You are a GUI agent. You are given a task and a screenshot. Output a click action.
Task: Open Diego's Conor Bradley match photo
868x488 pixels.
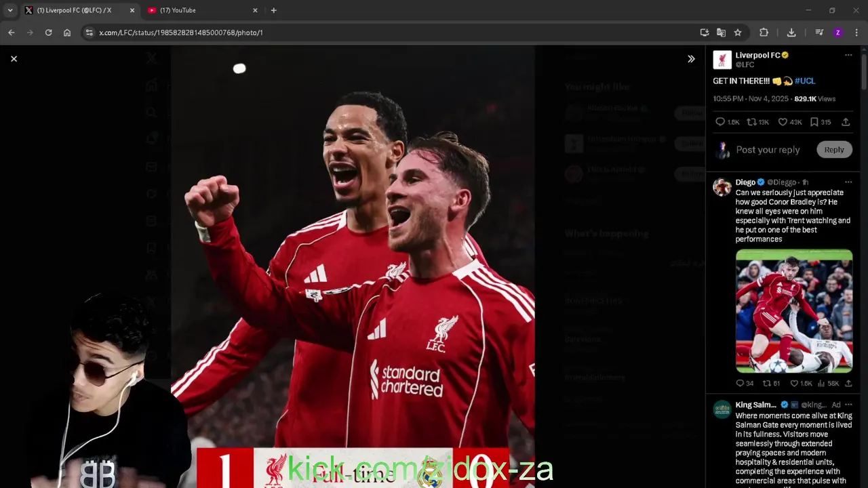tap(794, 311)
